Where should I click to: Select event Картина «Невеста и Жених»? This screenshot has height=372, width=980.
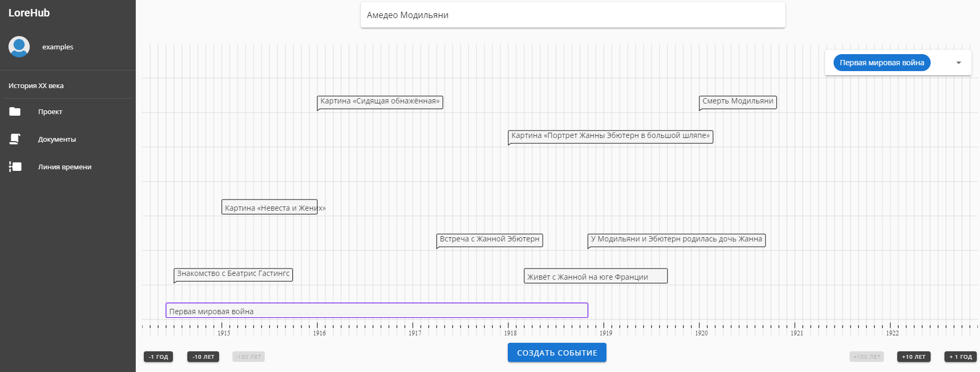(x=270, y=207)
